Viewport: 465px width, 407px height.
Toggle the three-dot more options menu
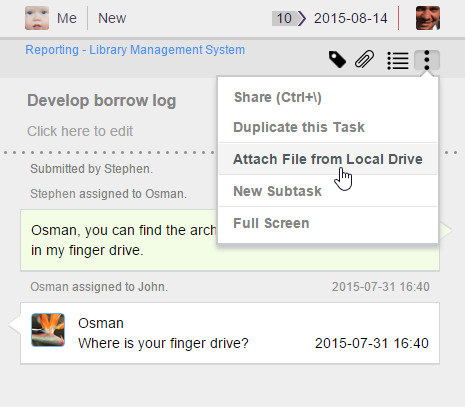427,60
